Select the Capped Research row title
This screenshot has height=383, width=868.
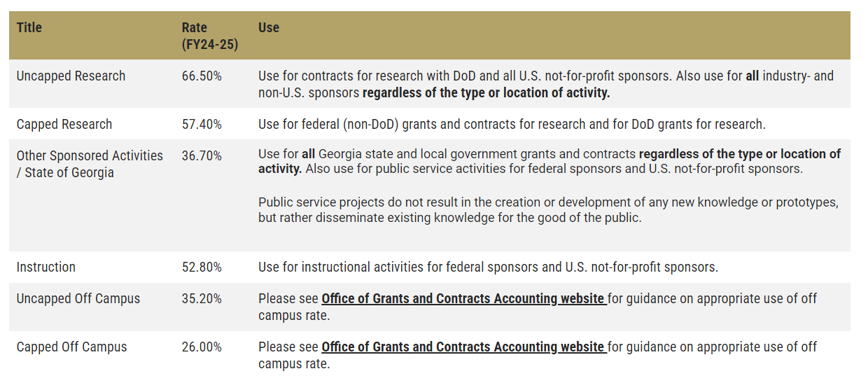tap(64, 125)
